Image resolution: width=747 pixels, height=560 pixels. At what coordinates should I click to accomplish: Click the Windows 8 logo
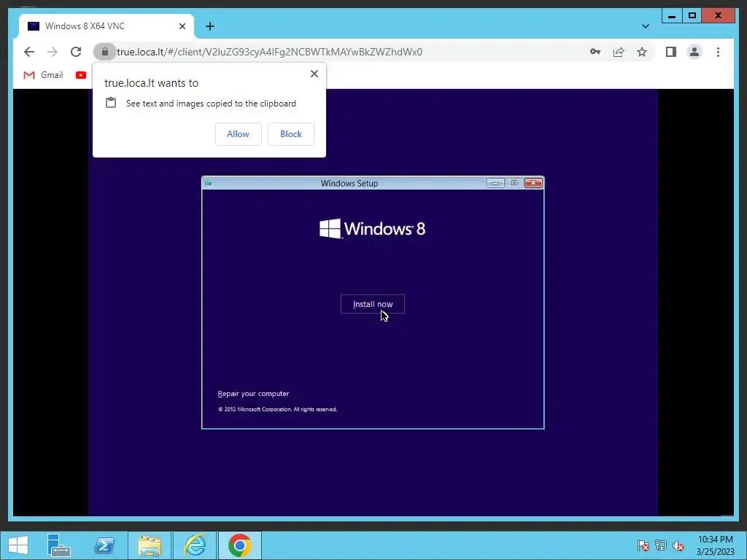tap(373, 228)
